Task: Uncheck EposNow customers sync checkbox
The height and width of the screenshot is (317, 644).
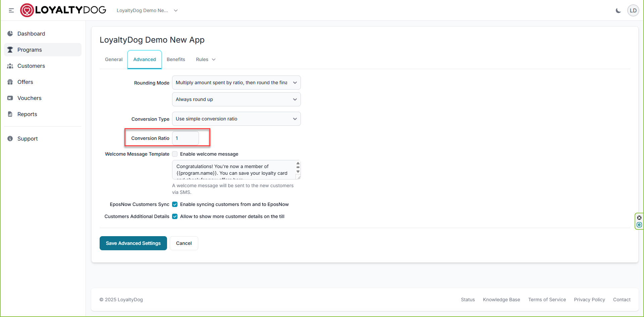Action: [175, 204]
